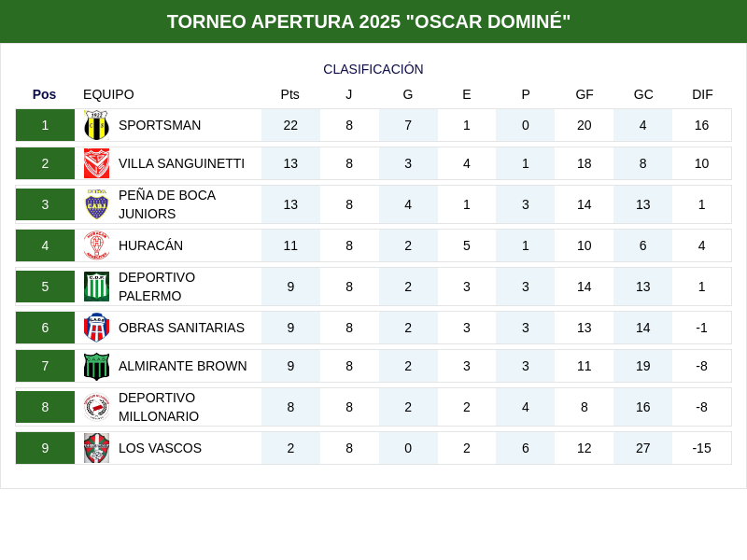The image size is (747, 560).
Task: Click the Villa Sanguinetti team badge
Action: [x=96, y=163]
